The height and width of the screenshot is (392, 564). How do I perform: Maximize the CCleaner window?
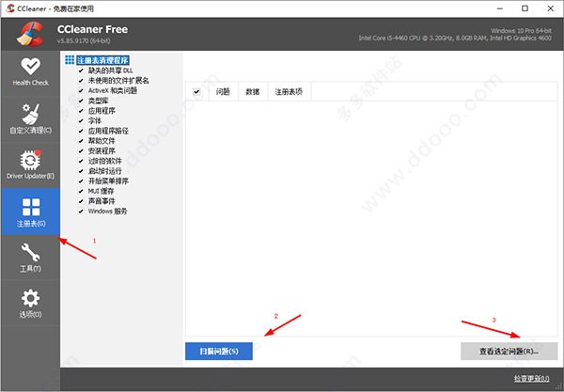525,8
